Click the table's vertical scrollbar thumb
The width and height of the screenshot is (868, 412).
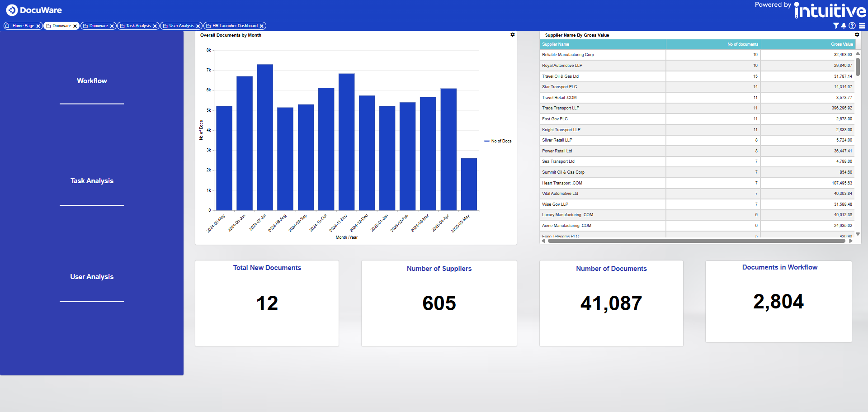coord(858,67)
